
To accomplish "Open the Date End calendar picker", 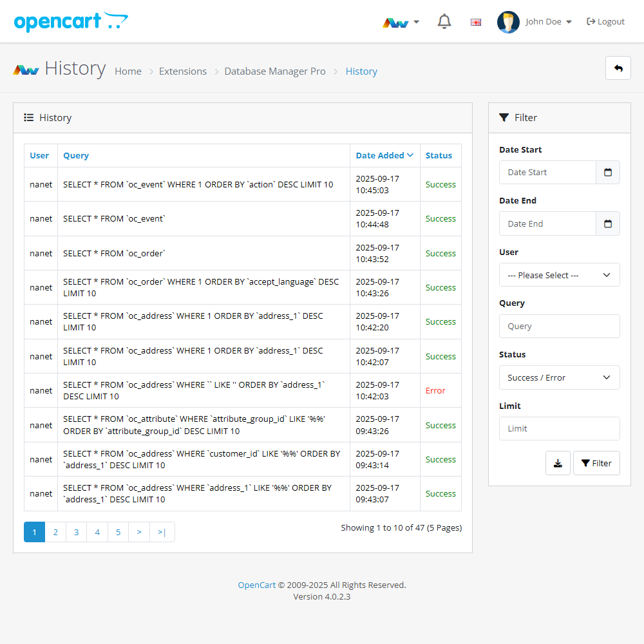I will coord(607,223).
